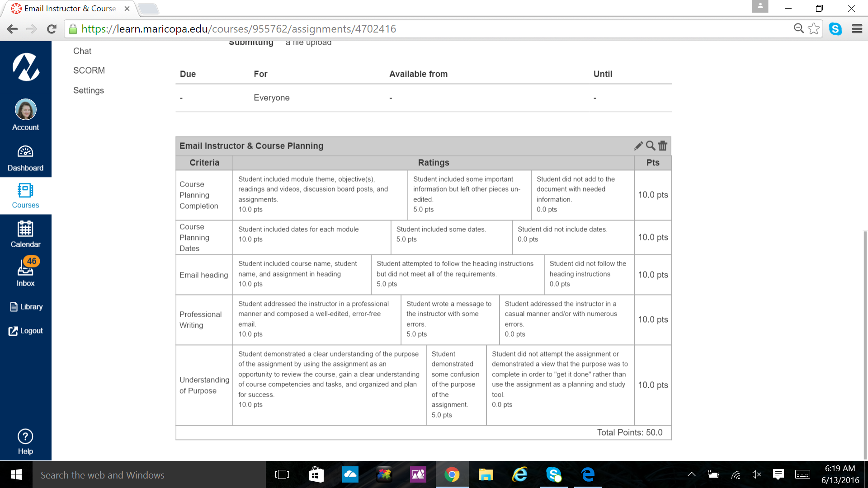The height and width of the screenshot is (488, 868).
Task: Click the Due column header
Action: (188, 74)
